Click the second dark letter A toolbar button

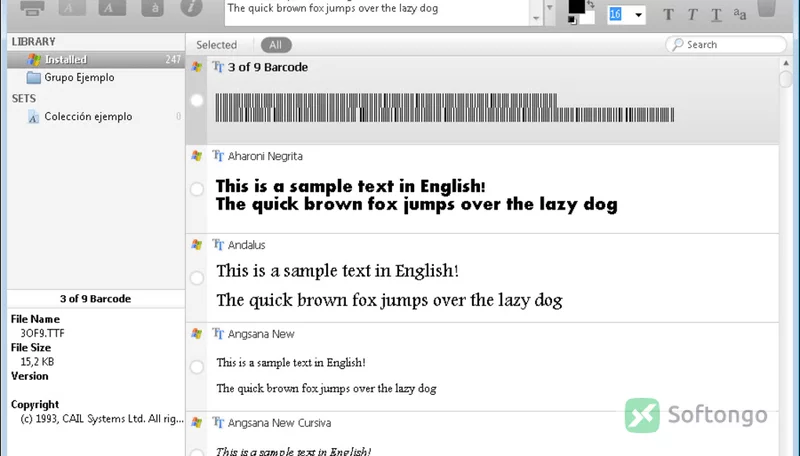click(112, 8)
